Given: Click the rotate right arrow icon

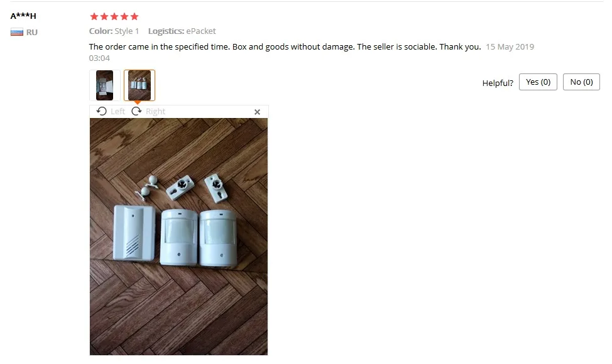Looking at the screenshot, I should click(136, 111).
